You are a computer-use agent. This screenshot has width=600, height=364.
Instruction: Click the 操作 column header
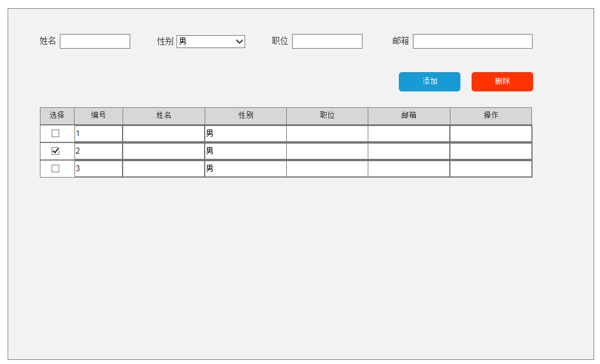pyautogui.click(x=491, y=115)
